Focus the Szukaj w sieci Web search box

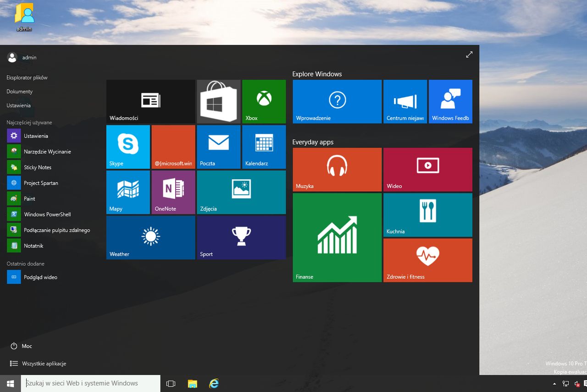pyautogui.click(x=91, y=383)
